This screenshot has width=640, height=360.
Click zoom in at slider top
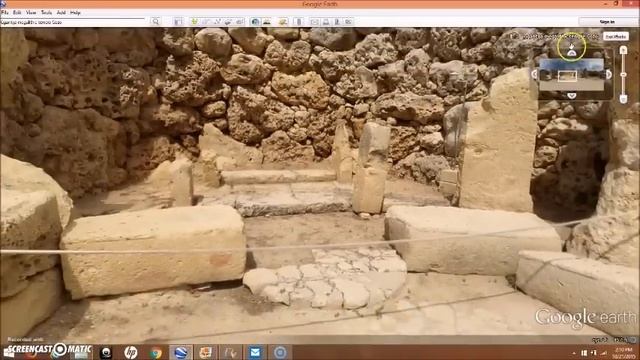(623, 50)
